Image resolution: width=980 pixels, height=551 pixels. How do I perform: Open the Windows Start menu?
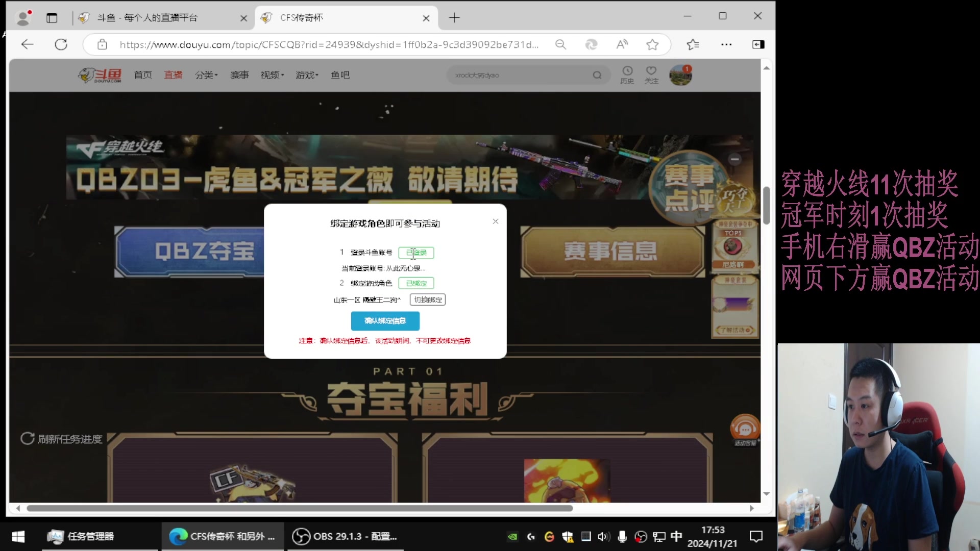18,536
